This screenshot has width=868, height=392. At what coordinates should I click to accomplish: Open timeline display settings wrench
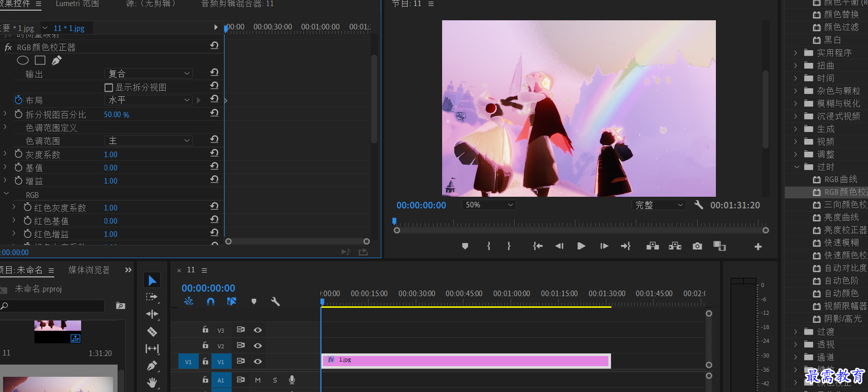click(x=275, y=302)
